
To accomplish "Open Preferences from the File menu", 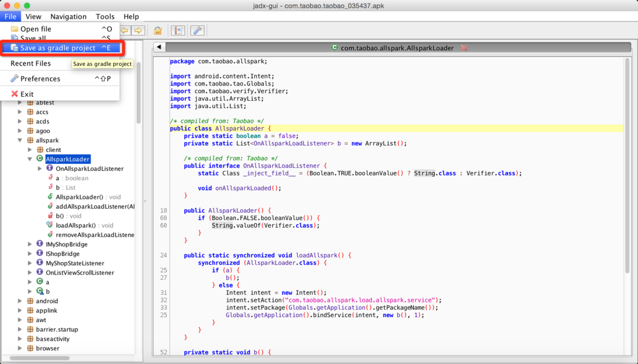I will [x=40, y=79].
